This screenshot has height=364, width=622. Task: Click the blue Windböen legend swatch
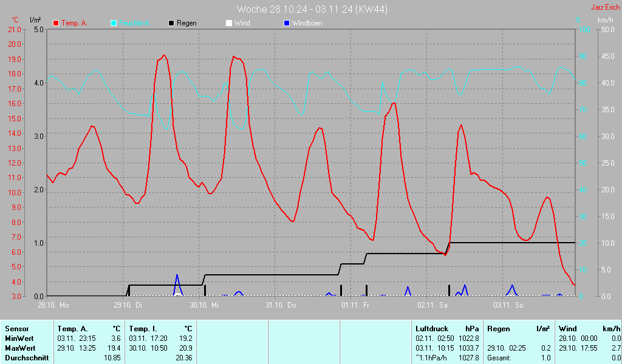tap(287, 23)
